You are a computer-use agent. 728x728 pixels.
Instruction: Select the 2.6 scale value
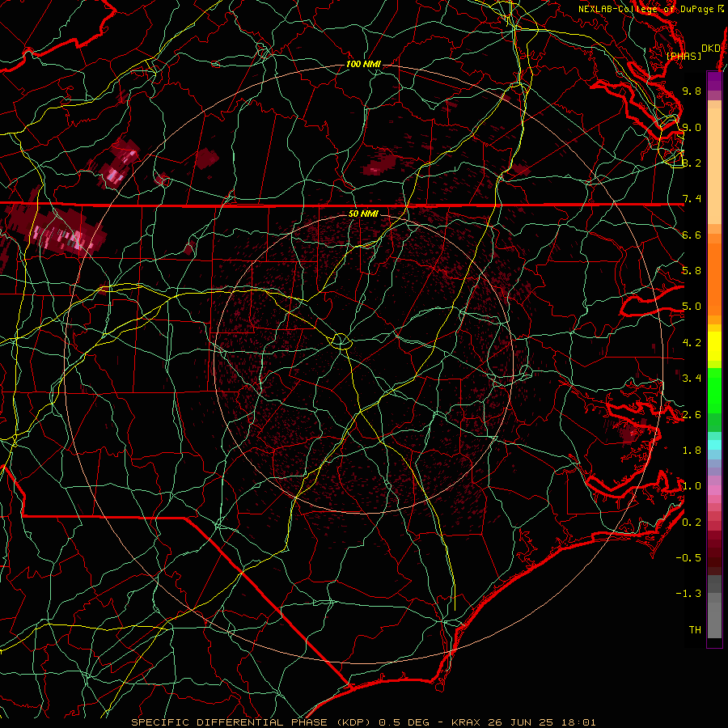(x=692, y=415)
